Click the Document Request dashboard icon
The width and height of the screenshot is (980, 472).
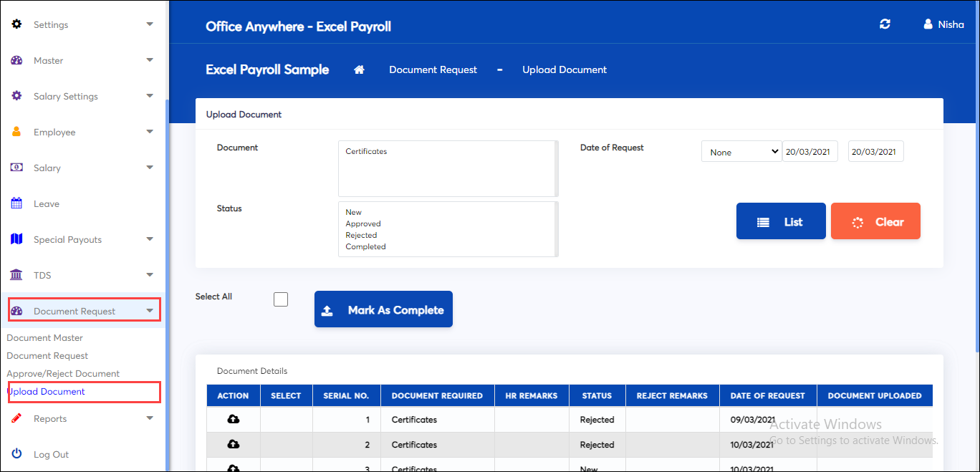tap(18, 311)
